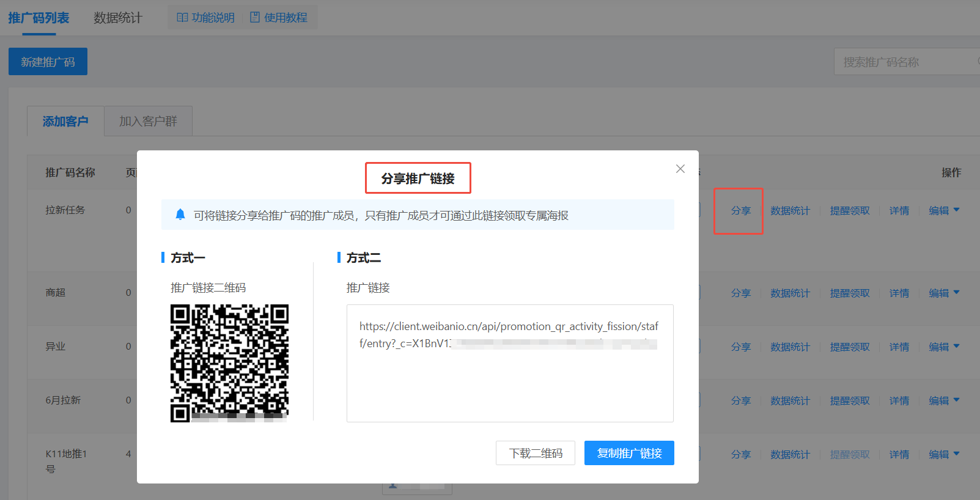This screenshot has width=980, height=500.
Task: Click the 下载二维码 button
Action: (536, 453)
